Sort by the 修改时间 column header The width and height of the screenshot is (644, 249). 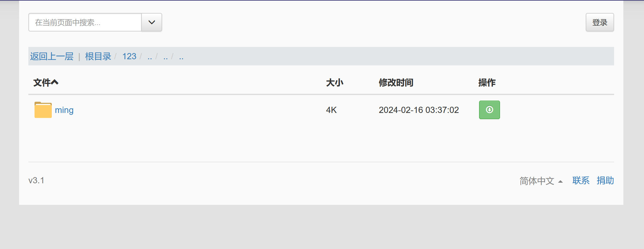[x=396, y=82]
